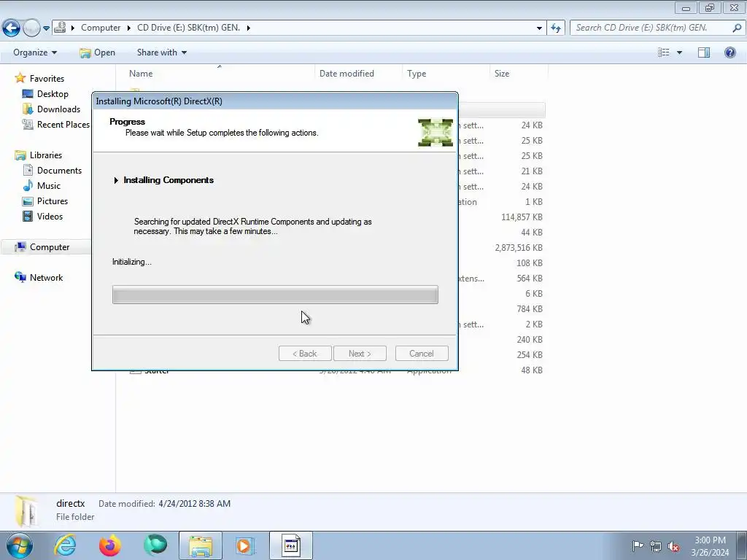Open Downloads in the navigation pane
Screen dimensions: 747x560
pyautogui.click(x=58, y=109)
